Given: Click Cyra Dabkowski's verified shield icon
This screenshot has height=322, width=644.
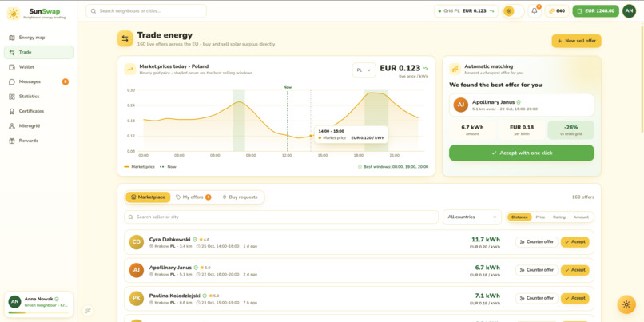Looking at the screenshot, I should click(195, 239).
